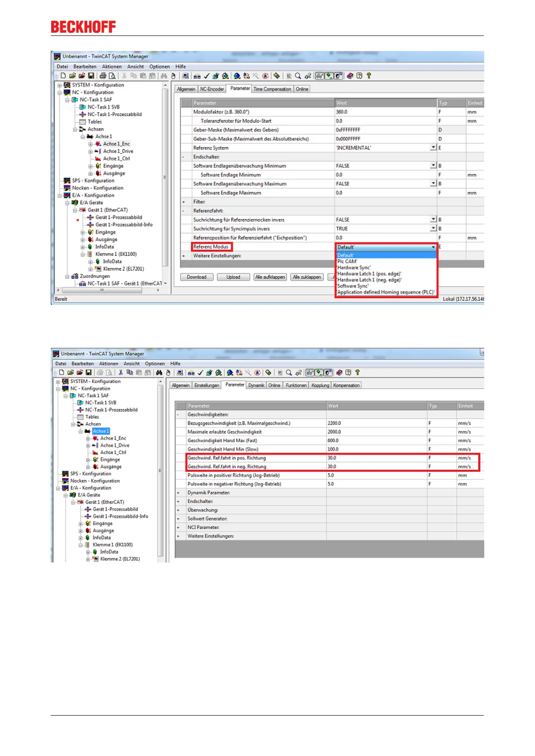Open Suchrichtung für Syncimpuls invers dropdown

(433, 229)
